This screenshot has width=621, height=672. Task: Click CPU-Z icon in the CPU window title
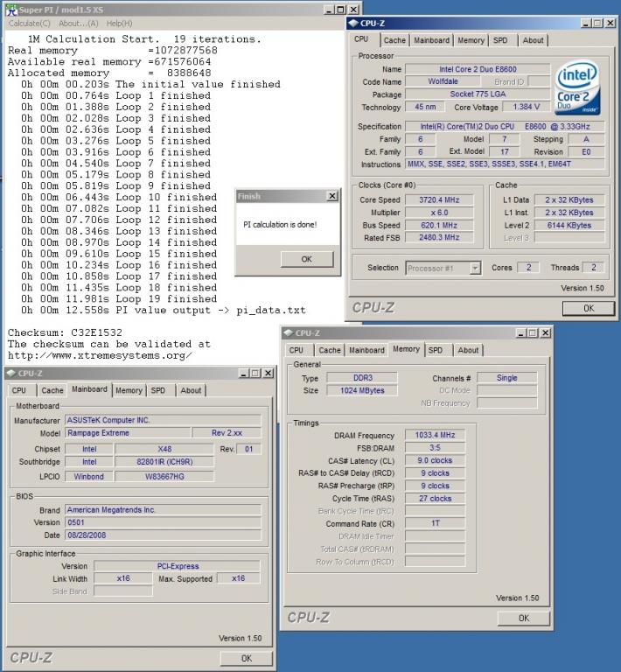coord(353,23)
